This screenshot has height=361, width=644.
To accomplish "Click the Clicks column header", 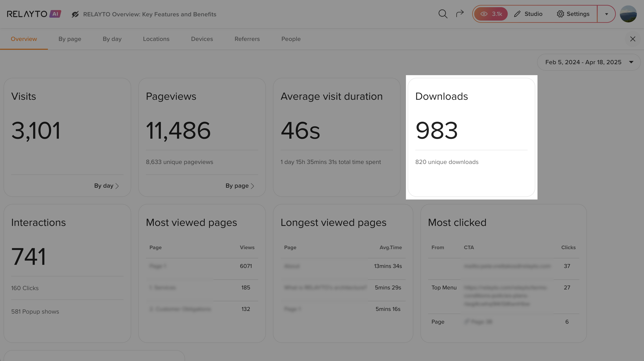I will click(x=568, y=247).
